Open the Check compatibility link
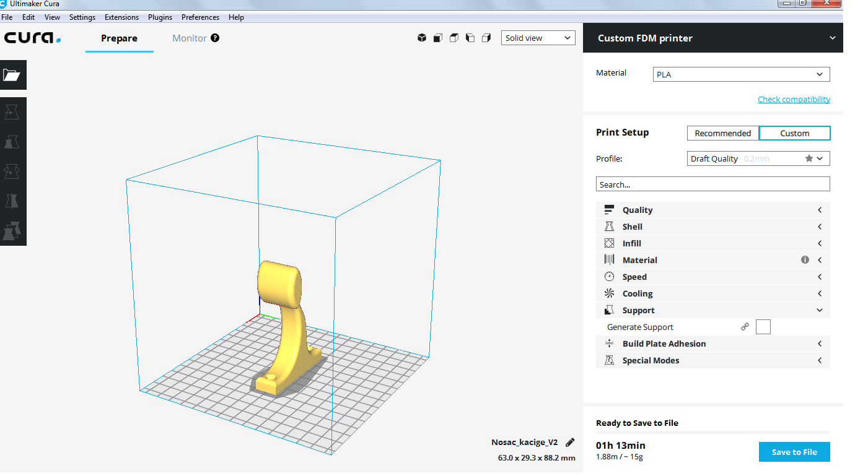Viewport: 868px width, 476px height. (x=794, y=100)
